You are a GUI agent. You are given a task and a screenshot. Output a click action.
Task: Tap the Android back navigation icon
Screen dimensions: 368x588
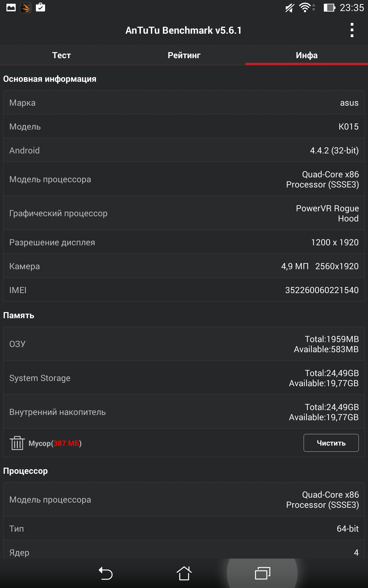click(x=105, y=573)
